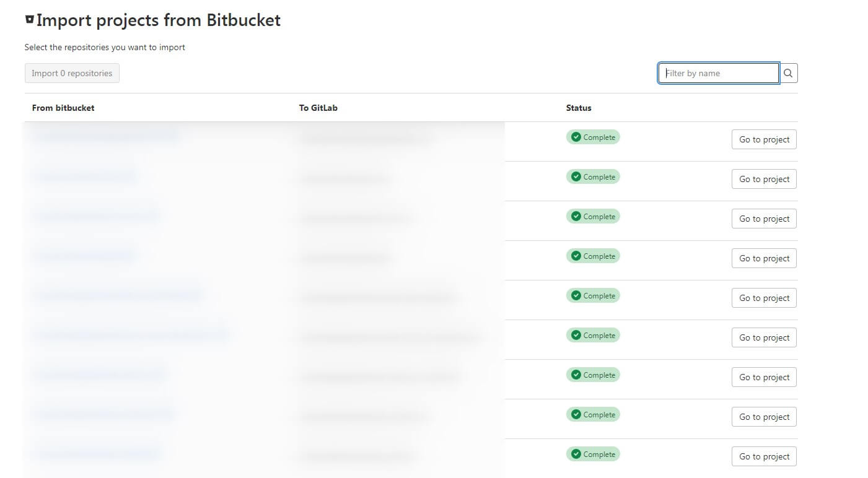This screenshot has width=868, height=478.
Task: Click the Complete status badge in the ninth row
Action: pyautogui.click(x=593, y=454)
